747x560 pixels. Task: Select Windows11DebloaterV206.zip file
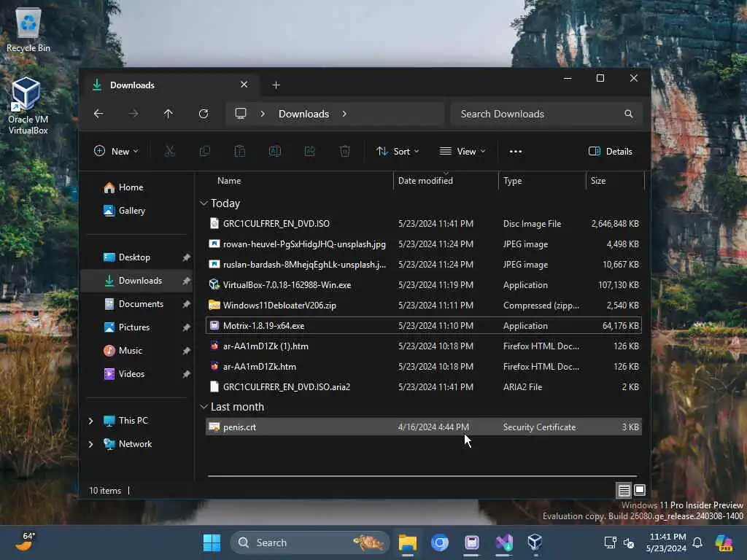click(x=424, y=306)
